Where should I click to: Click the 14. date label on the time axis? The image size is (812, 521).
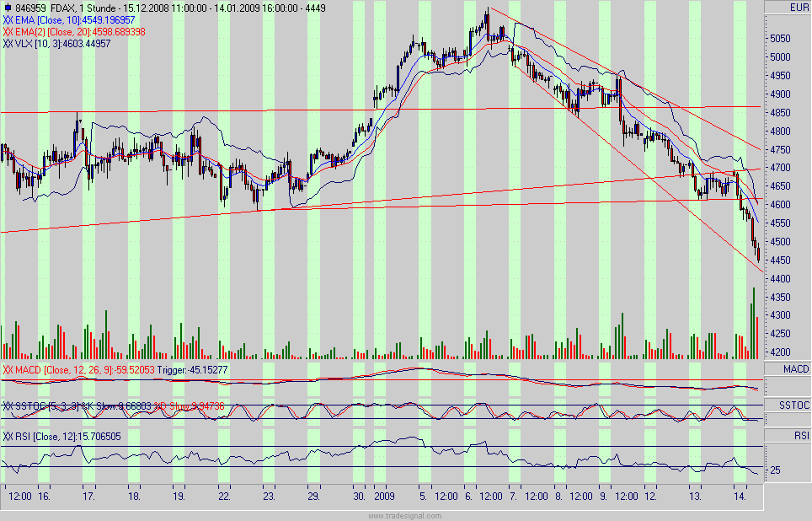coord(740,497)
